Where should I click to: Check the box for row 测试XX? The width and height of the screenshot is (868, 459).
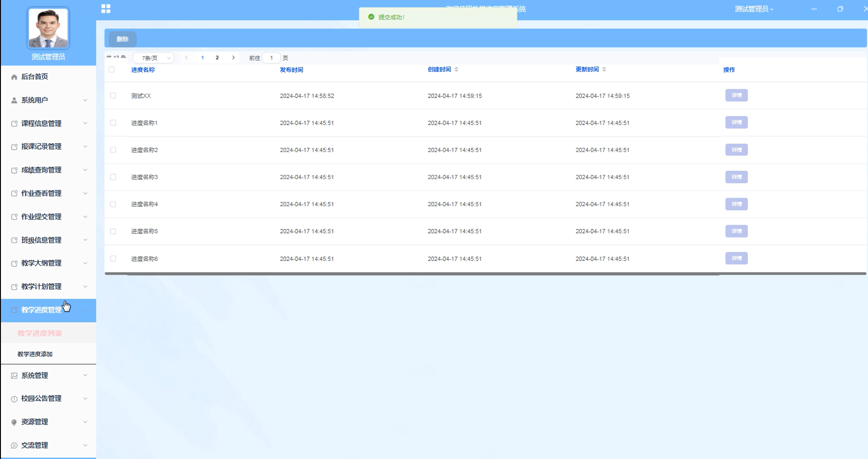(x=113, y=96)
